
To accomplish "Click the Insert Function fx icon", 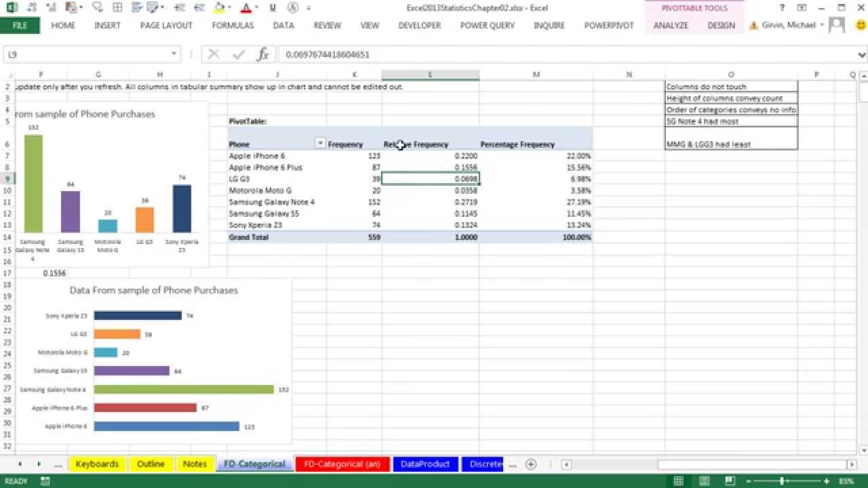I will click(262, 54).
